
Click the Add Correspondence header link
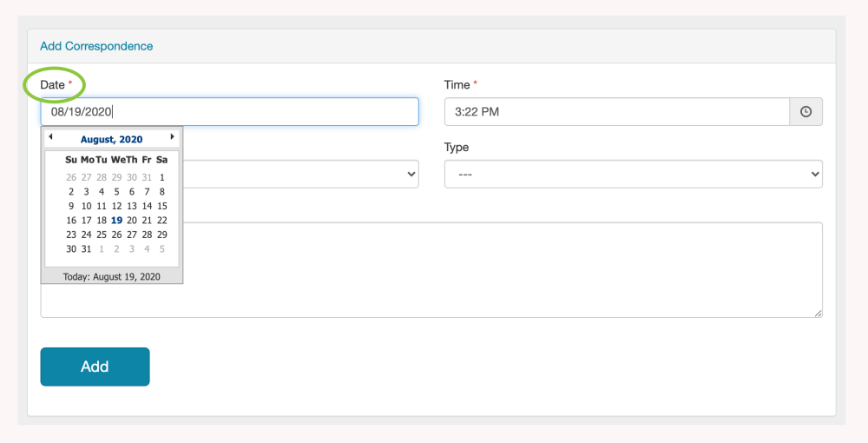click(96, 46)
